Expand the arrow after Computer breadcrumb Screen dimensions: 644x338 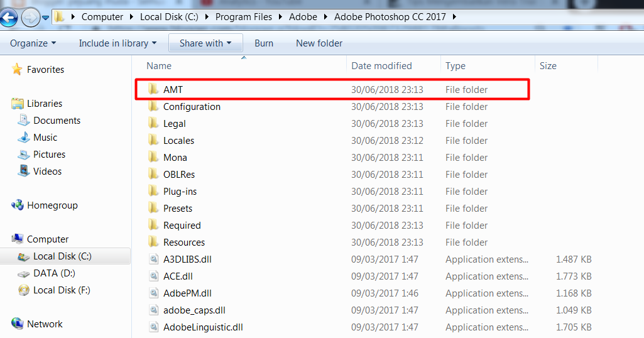click(131, 17)
